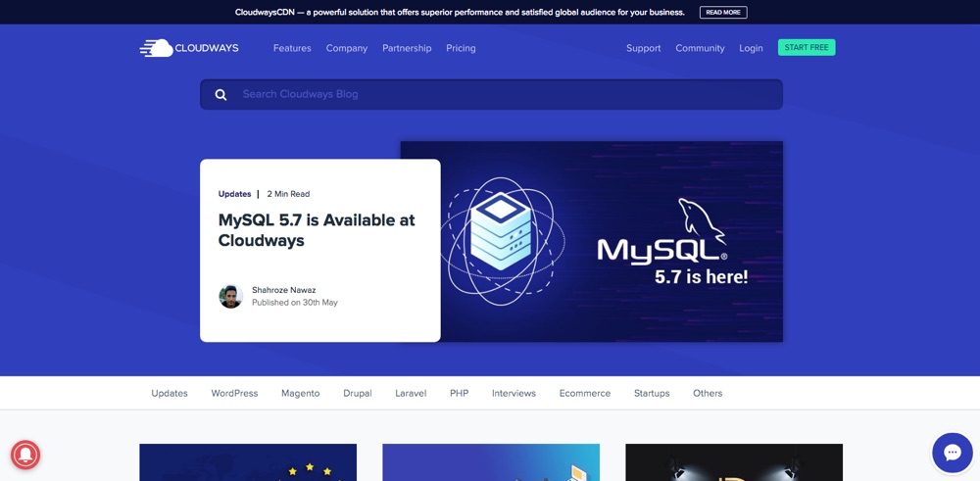Click Shahroze Nawaz's avatar photo
This screenshot has height=481, width=980.
click(230, 296)
